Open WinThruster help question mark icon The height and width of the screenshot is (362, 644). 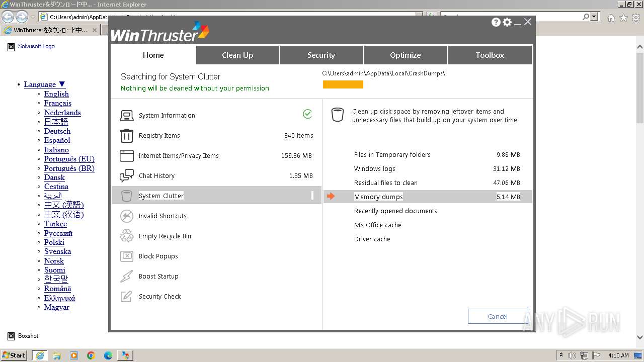click(x=496, y=22)
